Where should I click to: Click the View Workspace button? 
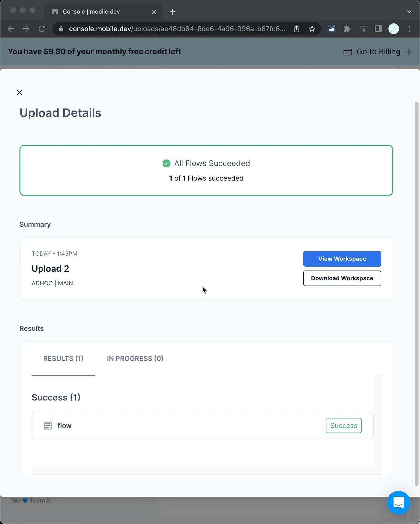[342, 259]
